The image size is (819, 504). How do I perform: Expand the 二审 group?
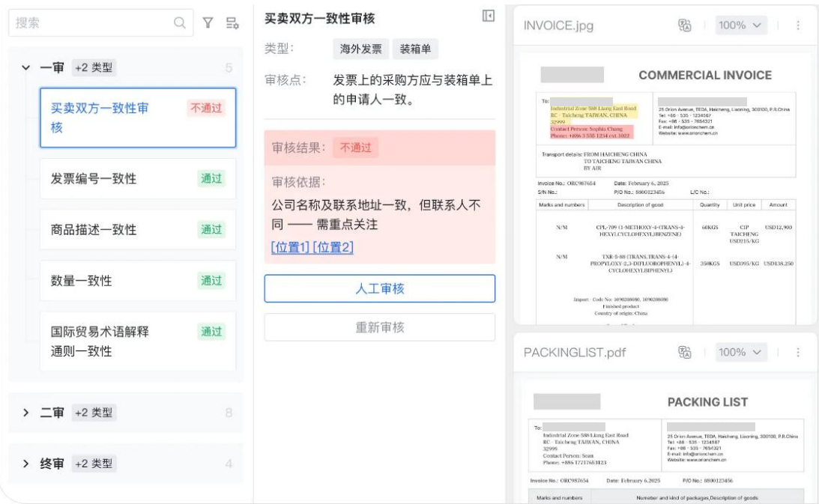(25, 413)
